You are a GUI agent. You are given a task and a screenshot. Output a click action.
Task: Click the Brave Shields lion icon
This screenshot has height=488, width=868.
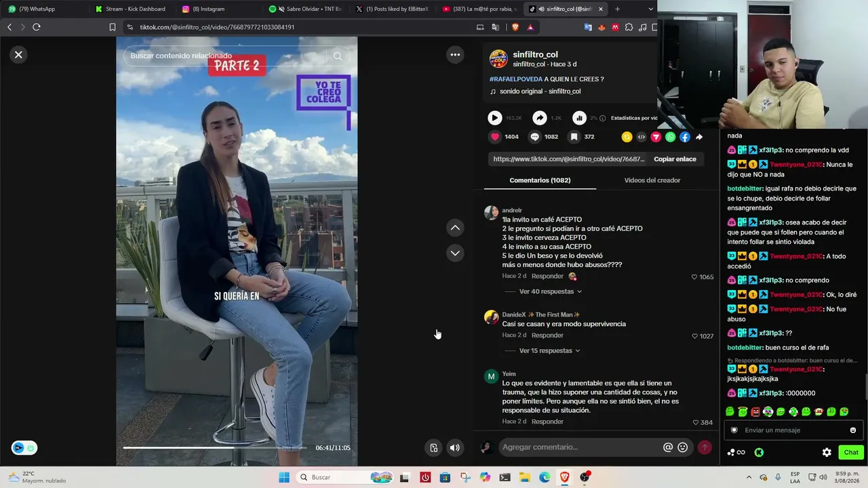(x=515, y=27)
